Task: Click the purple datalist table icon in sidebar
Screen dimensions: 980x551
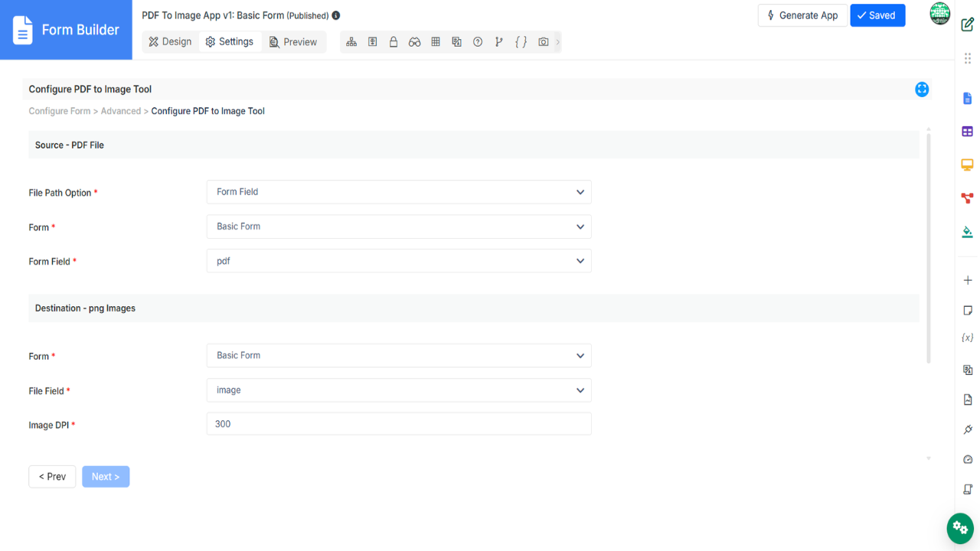Action: (967, 132)
